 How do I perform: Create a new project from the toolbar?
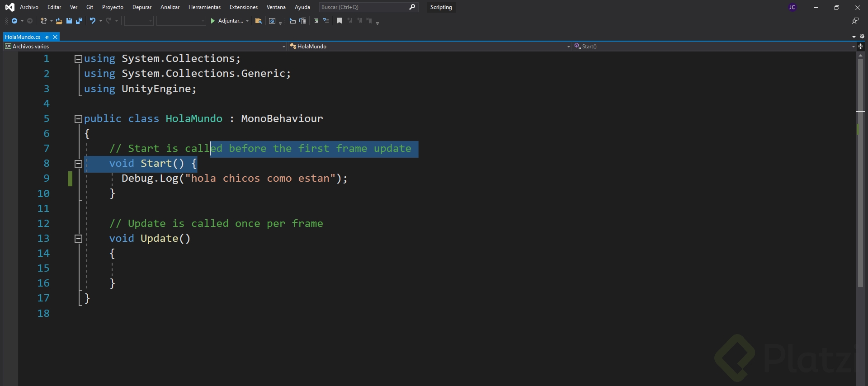coord(44,21)
